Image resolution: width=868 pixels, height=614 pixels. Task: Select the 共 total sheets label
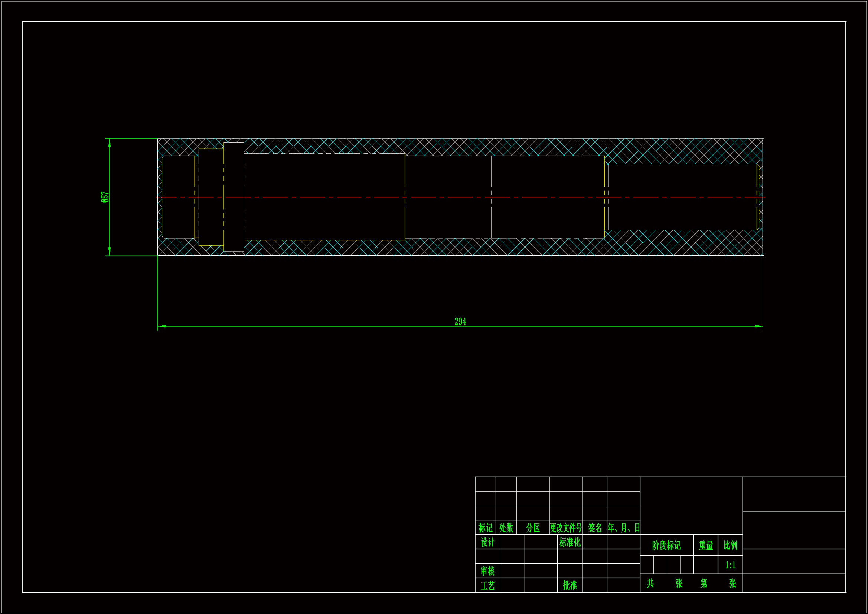coord(650,584)
